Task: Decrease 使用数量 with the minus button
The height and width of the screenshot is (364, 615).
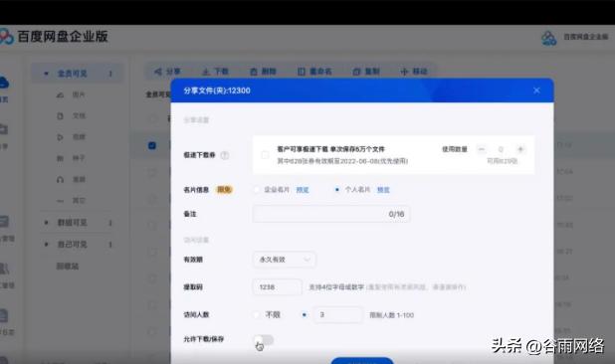Action: [482, 149]
